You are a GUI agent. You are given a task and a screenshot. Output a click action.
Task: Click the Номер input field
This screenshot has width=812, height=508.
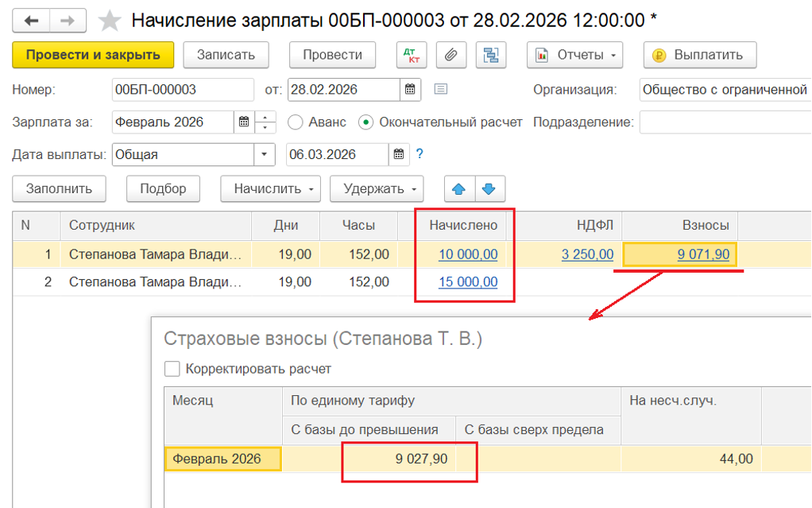click(x=183, y=89)
